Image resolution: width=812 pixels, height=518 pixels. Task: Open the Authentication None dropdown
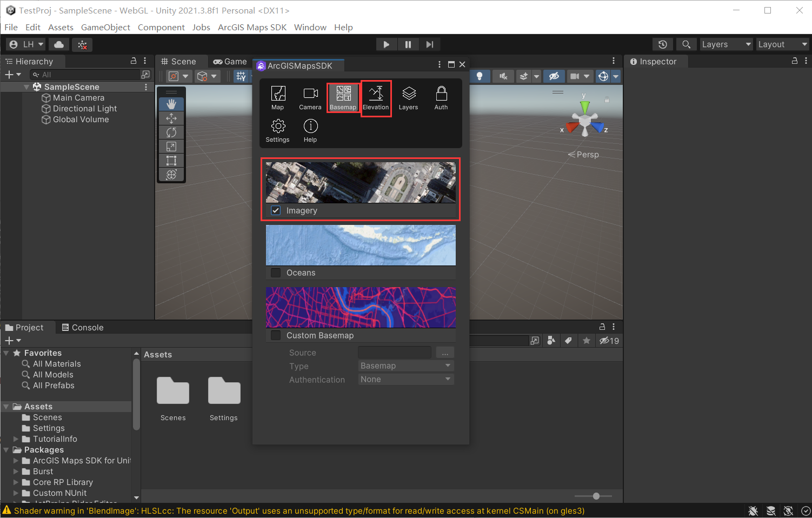pos(406,380)
